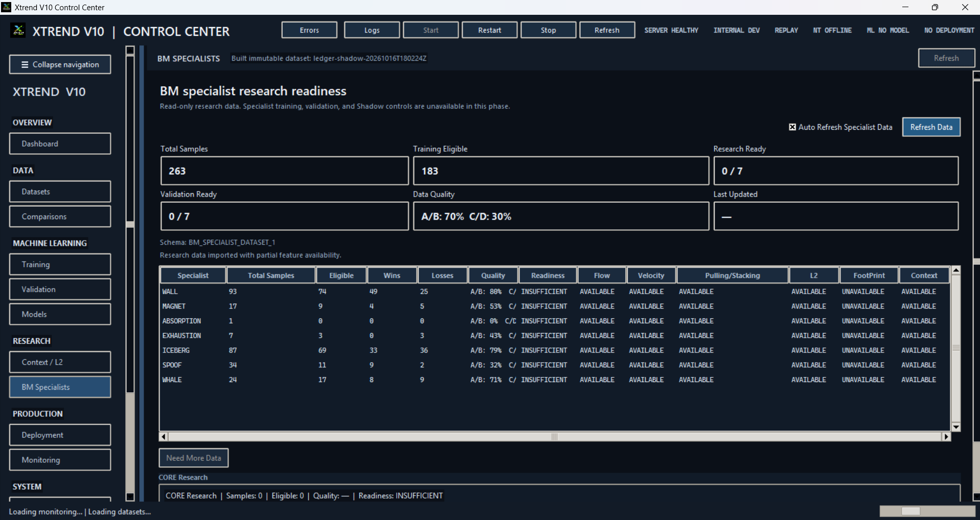980x520 pixels.
Task: Open the Monitoring page
Action: (60, 460)
